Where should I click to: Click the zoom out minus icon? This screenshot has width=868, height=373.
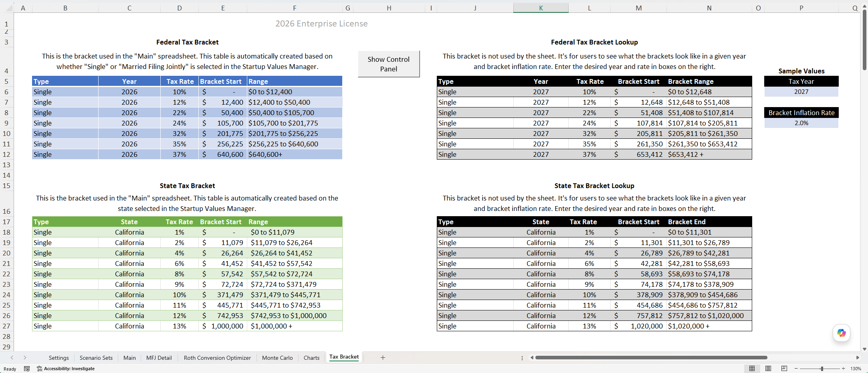pyautogui.click(x=796, y=369)
